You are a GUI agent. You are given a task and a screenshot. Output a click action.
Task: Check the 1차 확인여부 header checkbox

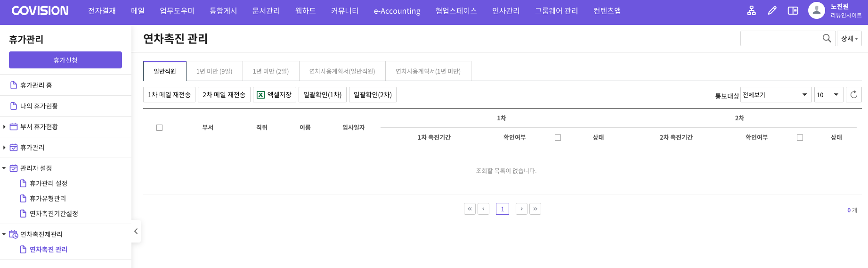(x=558, y=137)
